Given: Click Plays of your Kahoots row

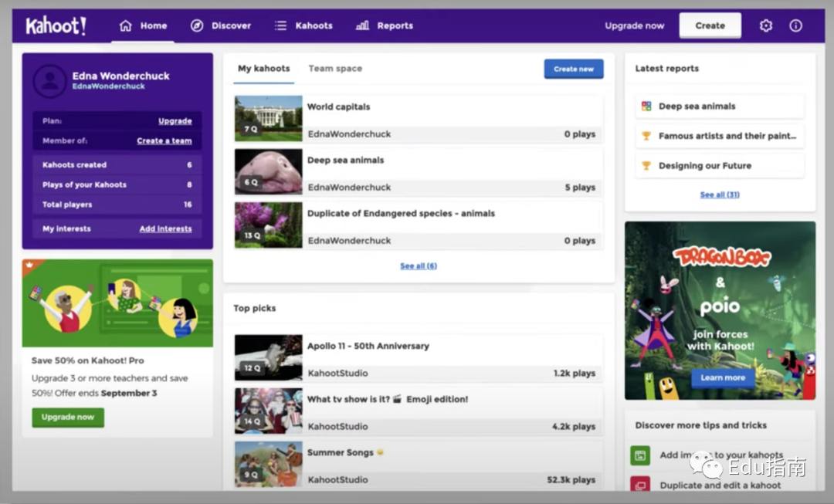Looking at the screenshot, I should click(x=117, y=184).
